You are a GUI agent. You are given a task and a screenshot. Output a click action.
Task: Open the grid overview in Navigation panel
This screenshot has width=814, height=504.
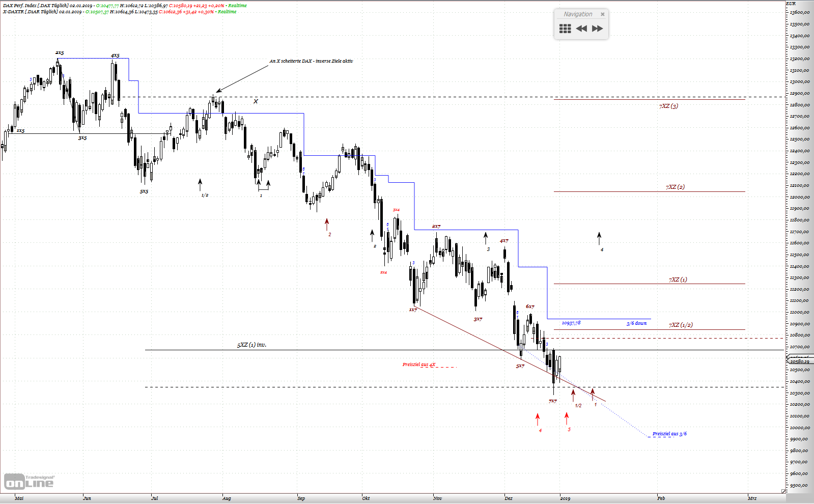(565, 29)
